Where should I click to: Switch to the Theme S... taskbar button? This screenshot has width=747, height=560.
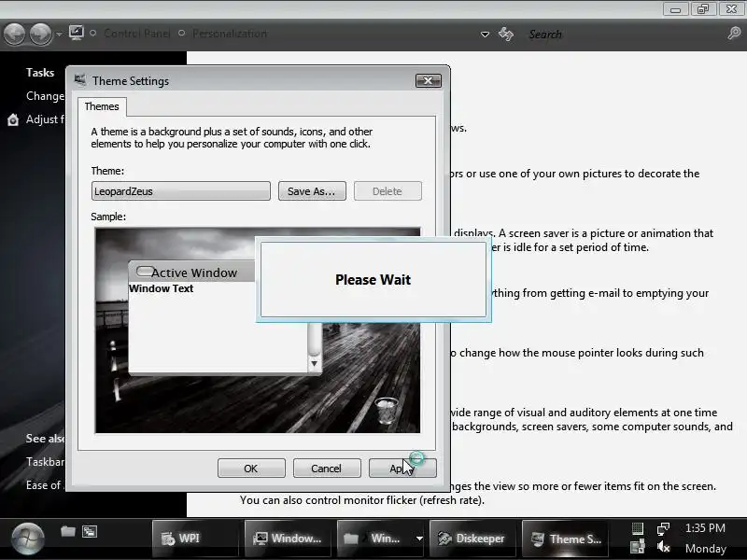point(565,539)
